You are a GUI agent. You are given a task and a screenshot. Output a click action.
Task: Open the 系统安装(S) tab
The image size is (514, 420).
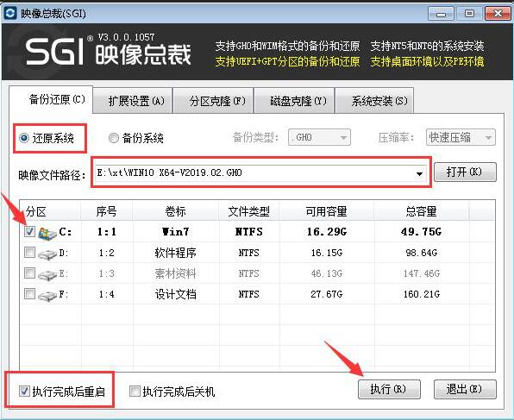click(x=374, y=101)
